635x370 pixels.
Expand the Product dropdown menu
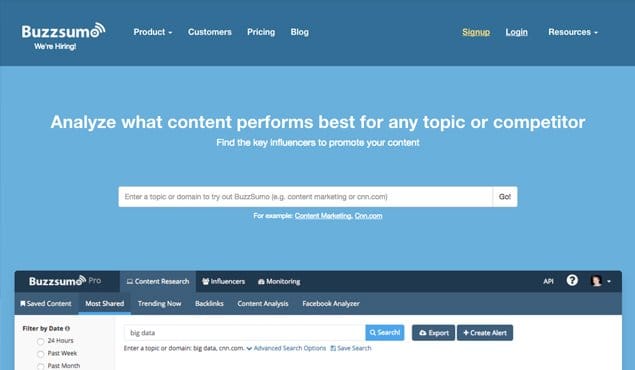coord(153,32)
